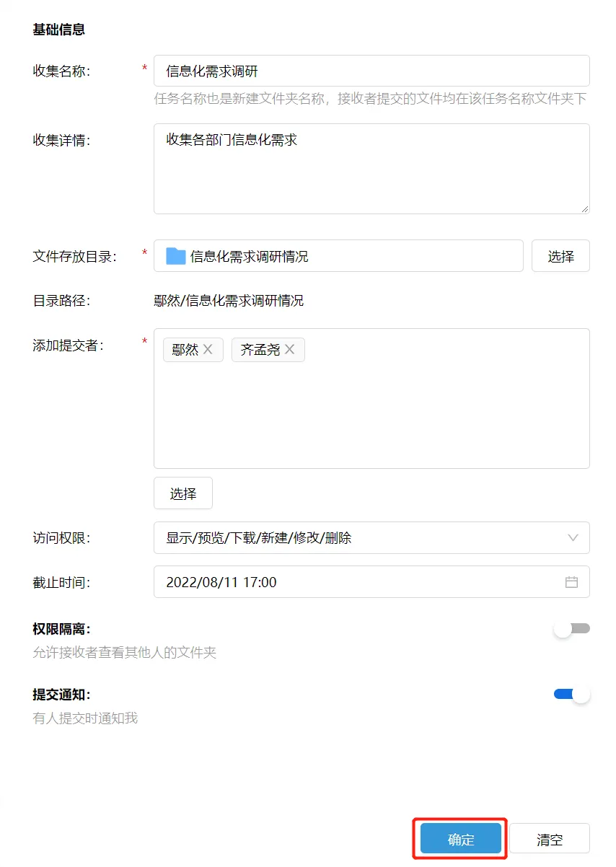This screenshot has width=616, height=867.
Task: Click 选择 button beside 文件存放目录
Action: click(x=560, y=256)
